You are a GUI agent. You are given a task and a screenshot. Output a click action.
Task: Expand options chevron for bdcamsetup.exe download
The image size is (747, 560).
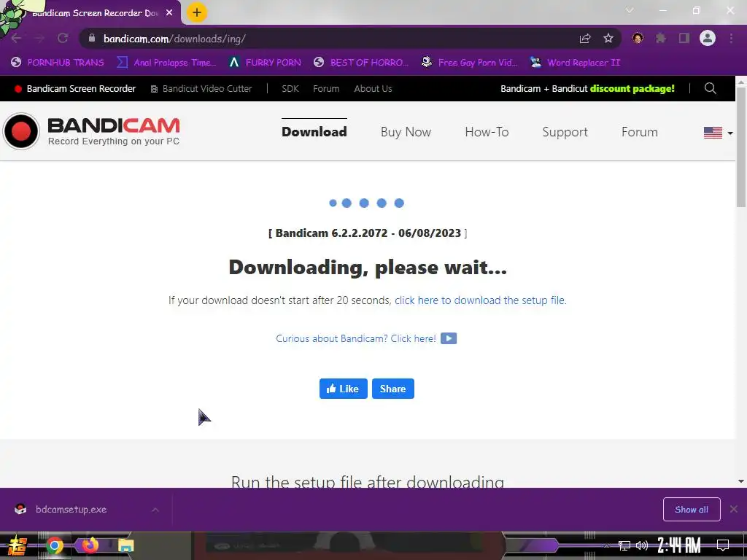(x=155, y=510)
